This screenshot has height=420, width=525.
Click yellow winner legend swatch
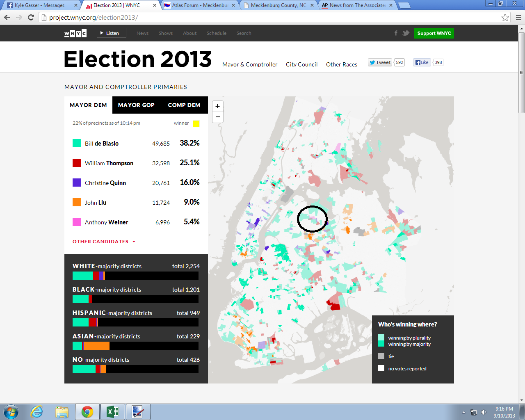coord(196,123)
